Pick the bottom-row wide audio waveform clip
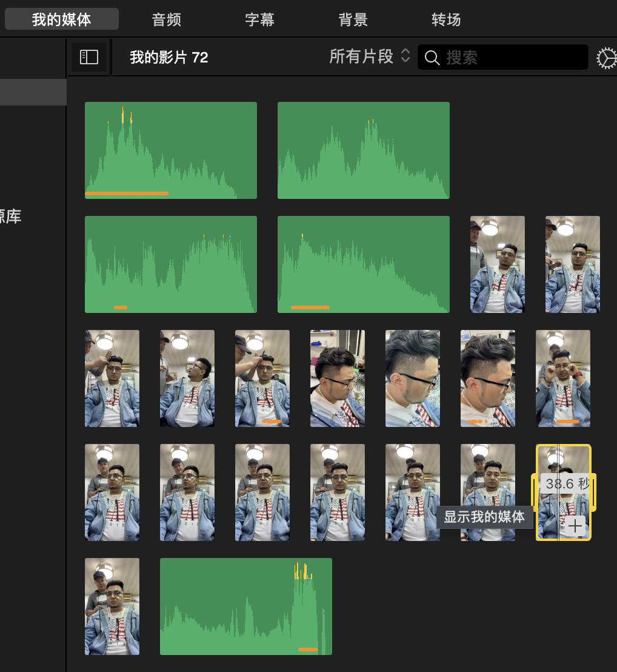Image resolution: width=617 pixels, height=672 pixels. coord(246,606)
